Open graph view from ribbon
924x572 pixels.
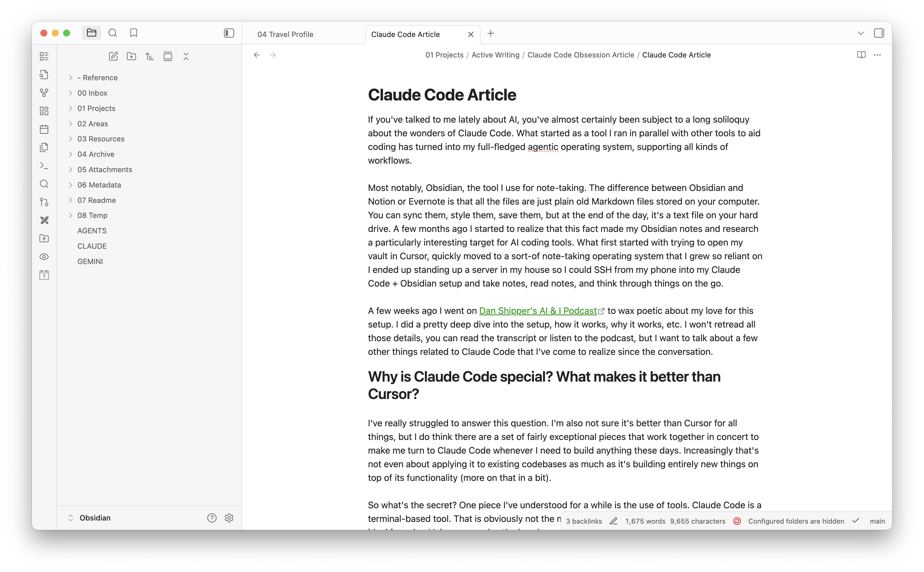click(44, 93)
